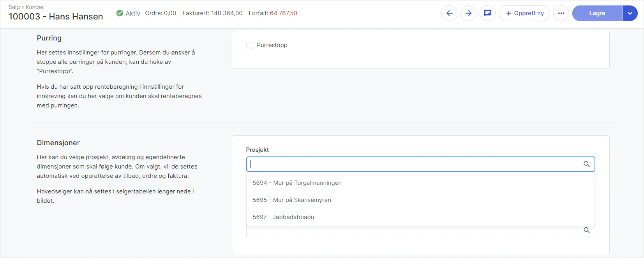Click the input field below the project list
644x258 pixels.
[413, 232]
